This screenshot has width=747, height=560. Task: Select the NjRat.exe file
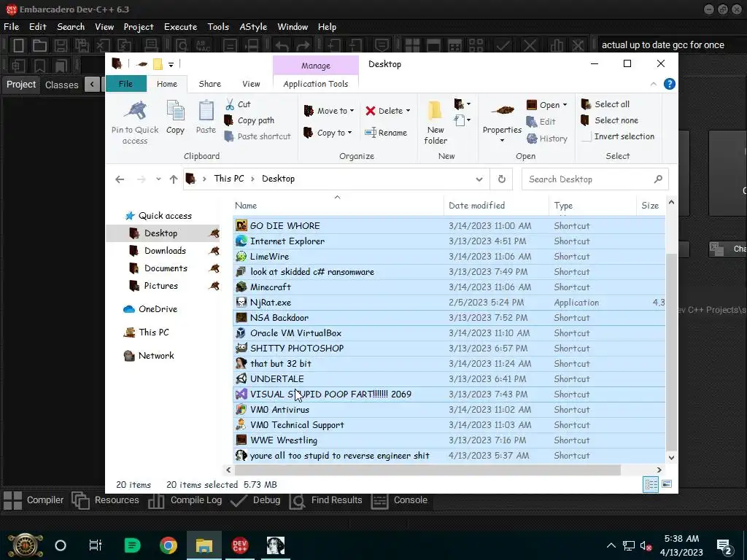pyautogui.click(x=449, y=303)
